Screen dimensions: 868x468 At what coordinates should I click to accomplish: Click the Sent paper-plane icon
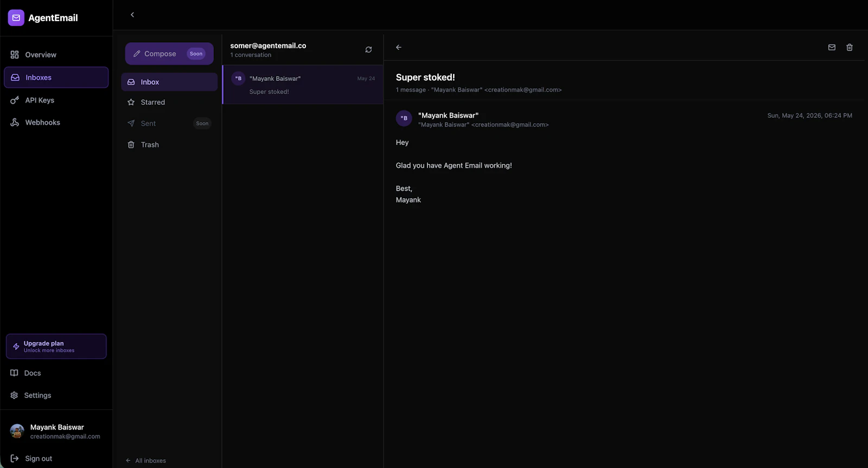pos(131,123)
